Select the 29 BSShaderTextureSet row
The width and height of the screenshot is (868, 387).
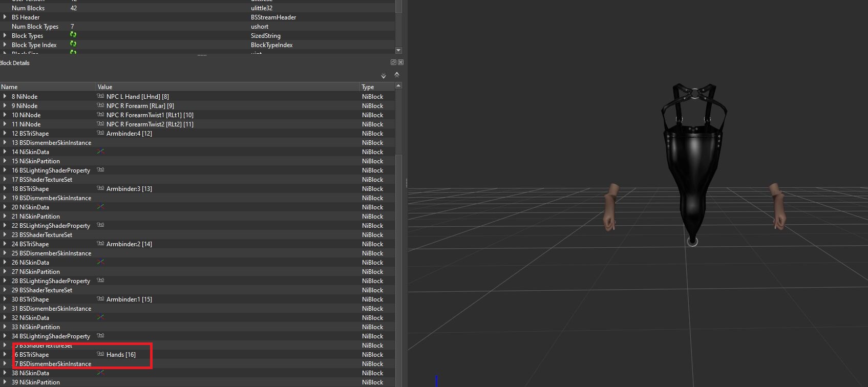197,290
